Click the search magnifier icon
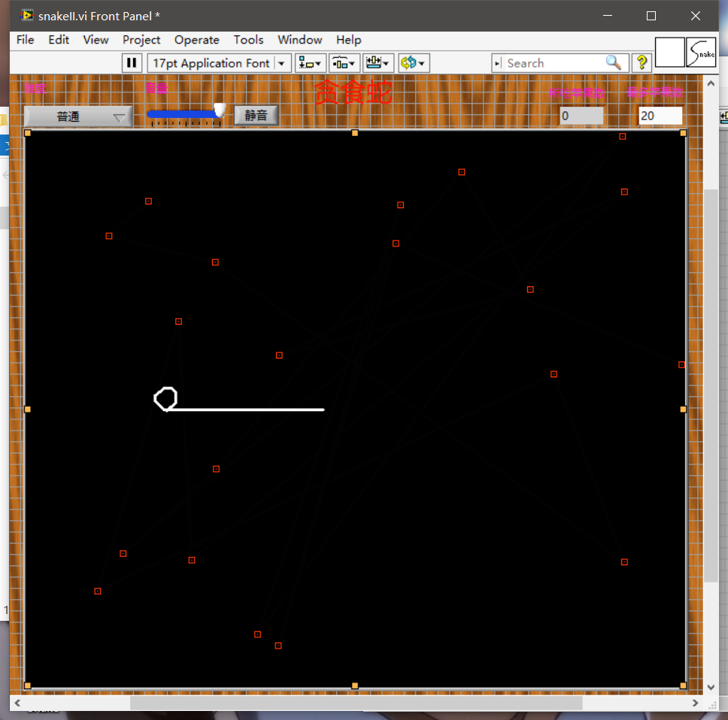Image resolution: width=728 pixels, height=720 pixels. click(x=614, y=62)
